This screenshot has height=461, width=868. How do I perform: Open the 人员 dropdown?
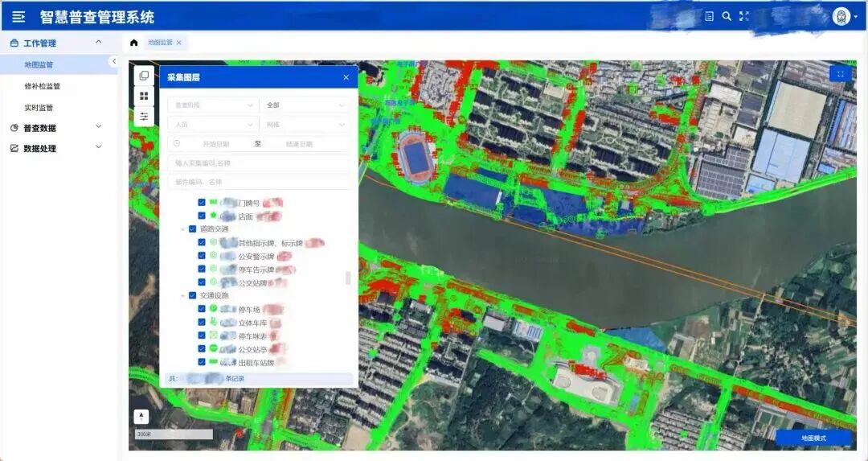tap(213, 125)
